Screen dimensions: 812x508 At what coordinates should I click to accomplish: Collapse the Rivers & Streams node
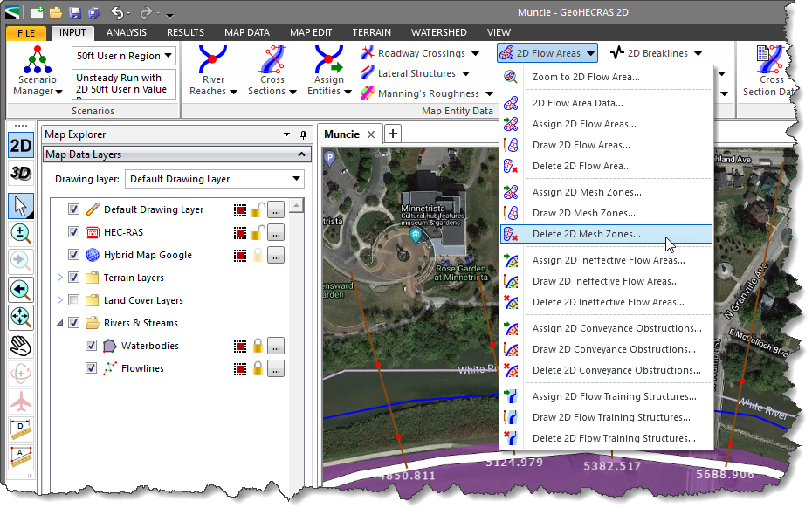pos(60,323)
